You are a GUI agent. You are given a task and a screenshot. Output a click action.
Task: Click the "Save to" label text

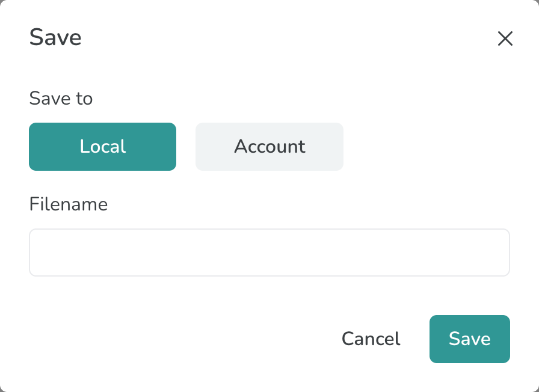click(61, 98)
